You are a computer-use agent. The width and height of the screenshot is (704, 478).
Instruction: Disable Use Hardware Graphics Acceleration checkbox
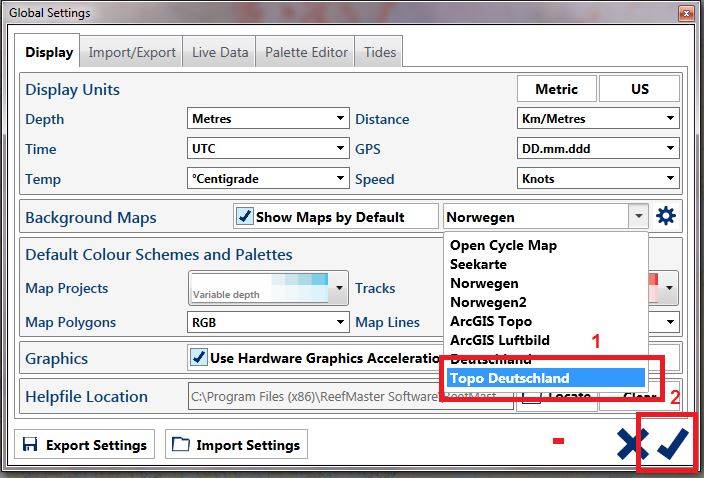(x=198, y=357)
